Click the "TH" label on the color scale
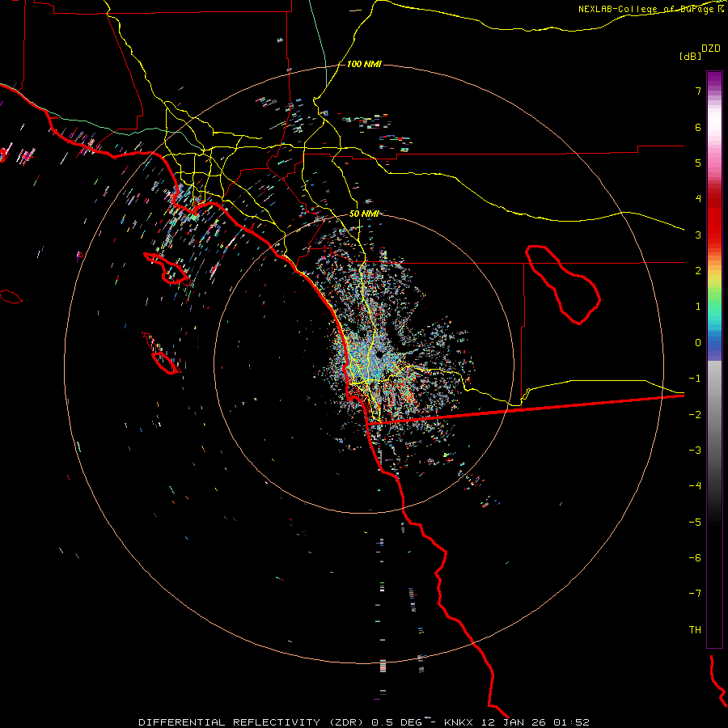Image resolution: width=728 pixels, height=728 pixels. [x=695, y=630]
